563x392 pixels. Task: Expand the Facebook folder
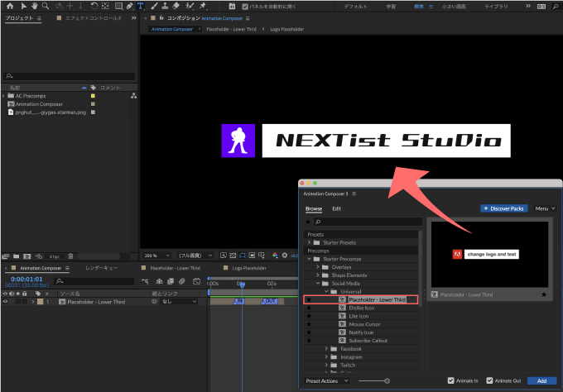click(x=326, y=349)
